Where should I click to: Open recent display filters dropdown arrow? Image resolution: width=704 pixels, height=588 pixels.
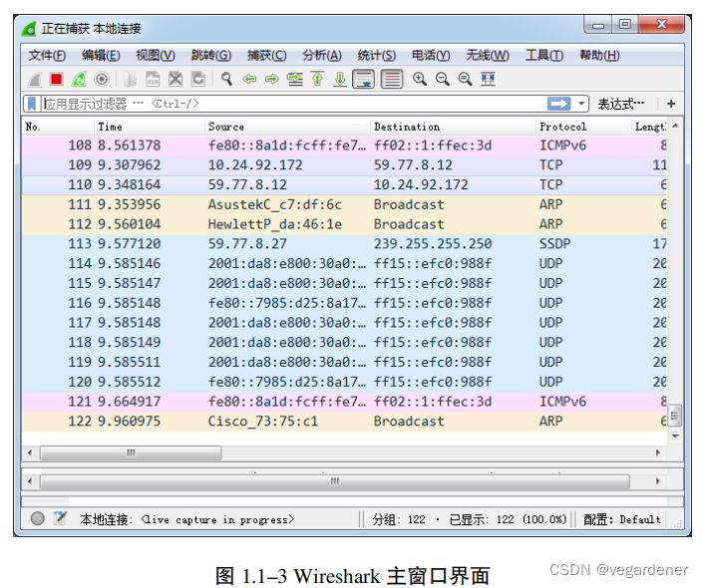tap(581, 104)
